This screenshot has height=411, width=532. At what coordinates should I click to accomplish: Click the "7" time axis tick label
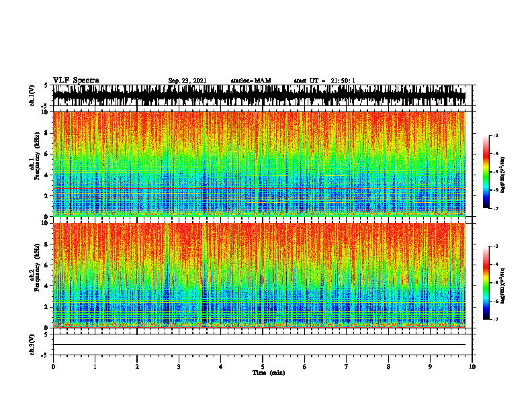point(347,367)
